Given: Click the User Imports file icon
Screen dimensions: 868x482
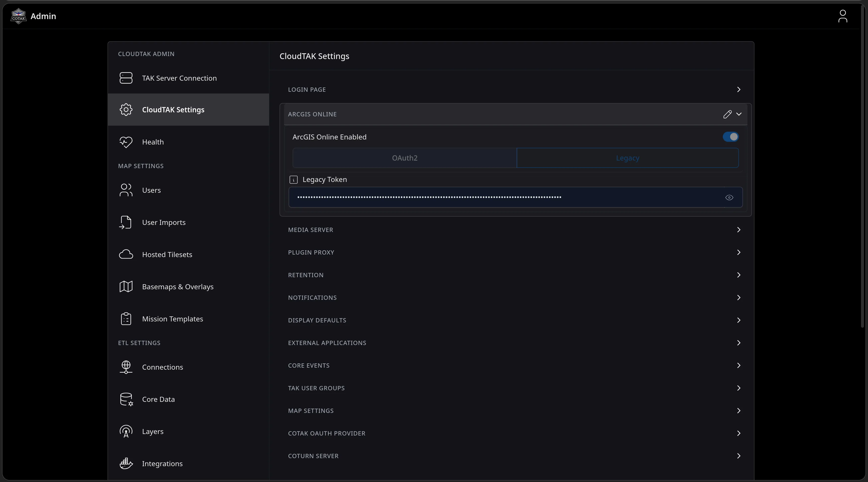Looking at the screenshot, I should click(x=125, y=222).
